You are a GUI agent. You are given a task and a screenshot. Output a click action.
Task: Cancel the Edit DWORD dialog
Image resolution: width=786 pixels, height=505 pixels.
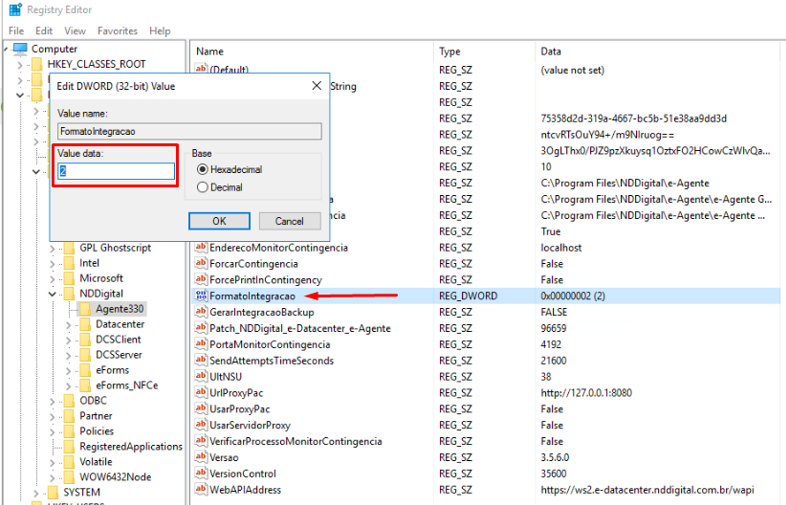pyautogui.click(x=289, y=221)
